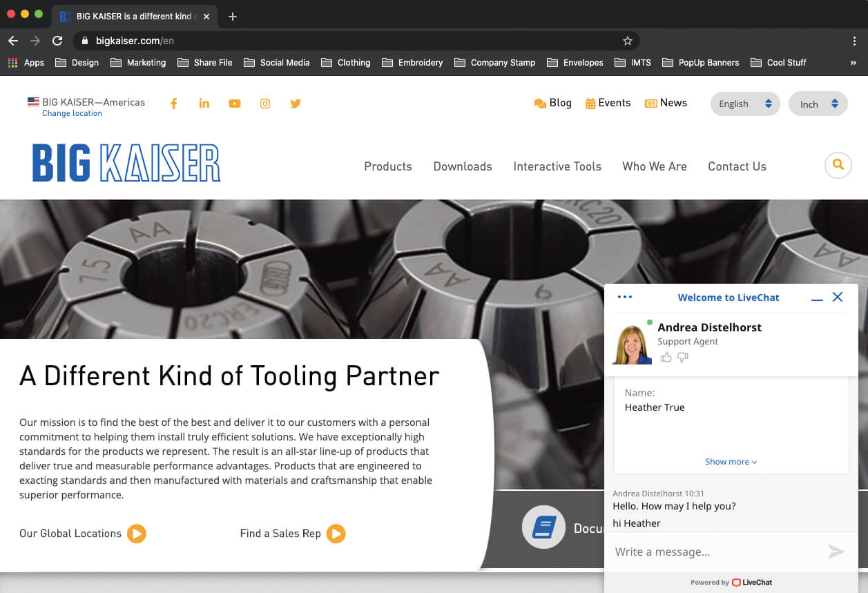The height and width of the screenshot is (593, 868).
Task: Click the Write a message field
Action: pos(715,552)
